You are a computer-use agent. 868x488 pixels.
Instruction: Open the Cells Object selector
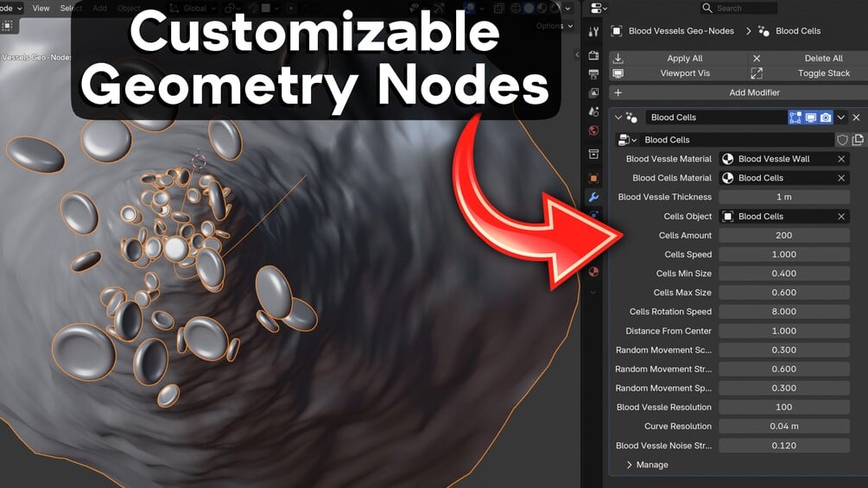pos(784,216)
